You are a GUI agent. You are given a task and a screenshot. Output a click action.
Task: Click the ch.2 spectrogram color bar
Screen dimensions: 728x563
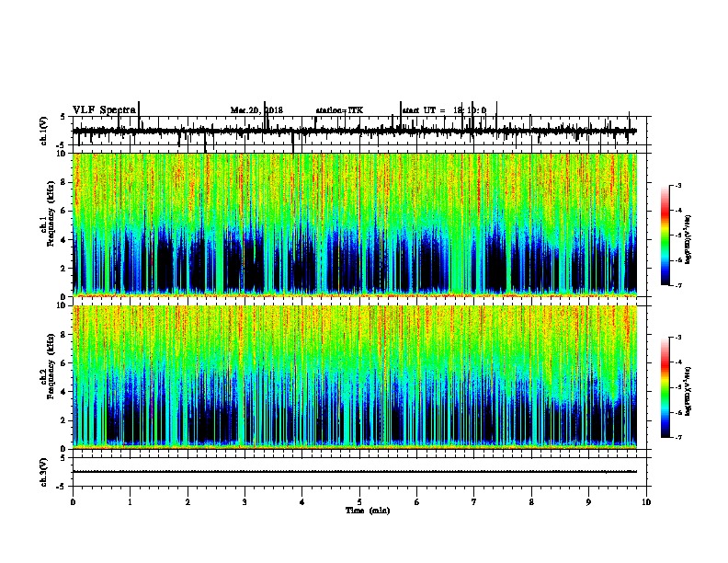pyautogui.click(x=665, y=387)
